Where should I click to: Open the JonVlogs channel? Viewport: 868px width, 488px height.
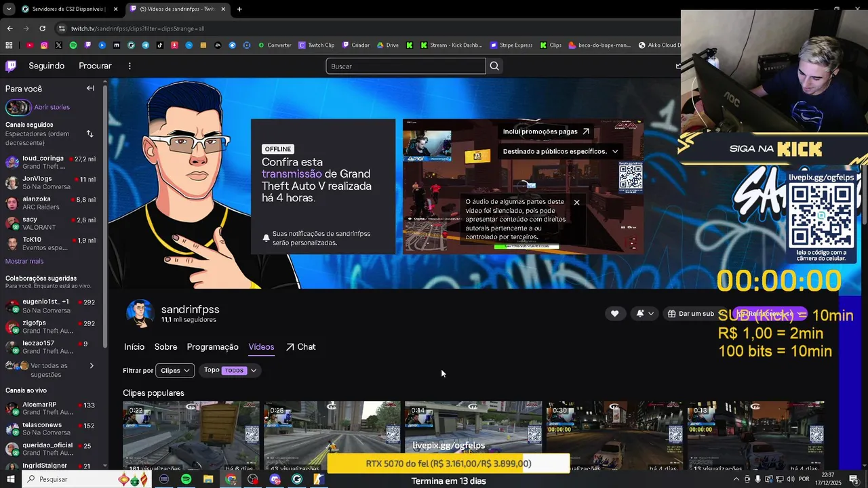coord(50,182)
